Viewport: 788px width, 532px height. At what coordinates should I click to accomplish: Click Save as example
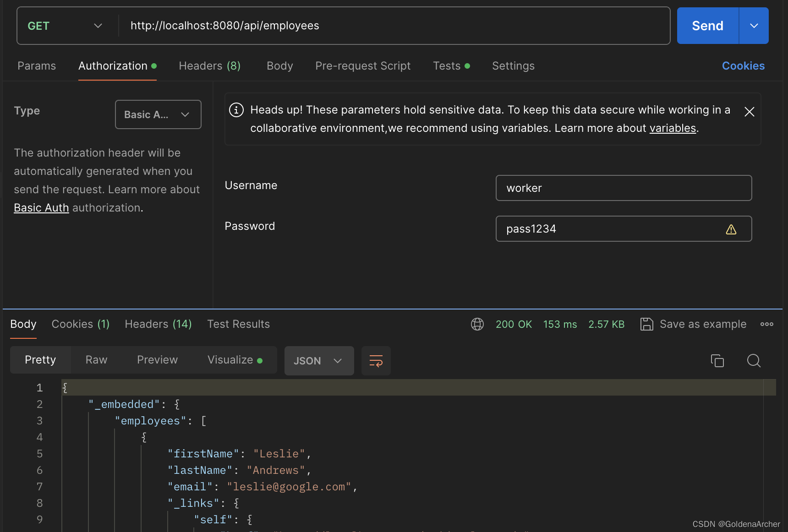703,324
